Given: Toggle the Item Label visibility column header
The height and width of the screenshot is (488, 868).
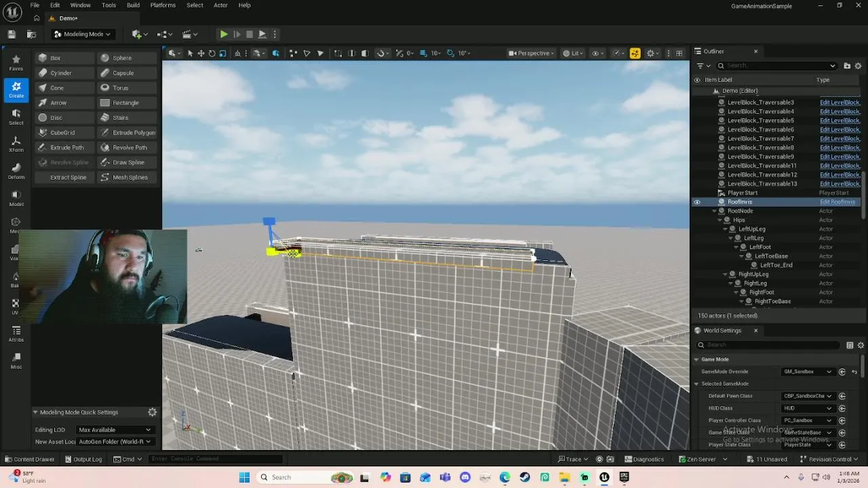Looking at the screenshot, I should [x=697, y=80].
